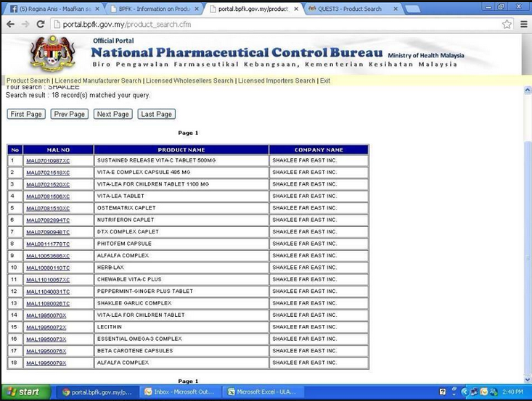The image size is (532, 401).
Task: Open the Licensed Importers Search menu link
Action: tap(277, 80)
